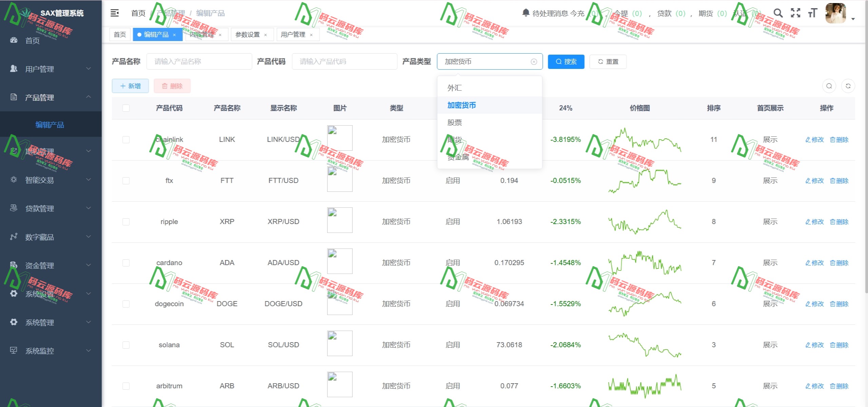Toggle fullscreen mode icon

(x=795, y=13)
